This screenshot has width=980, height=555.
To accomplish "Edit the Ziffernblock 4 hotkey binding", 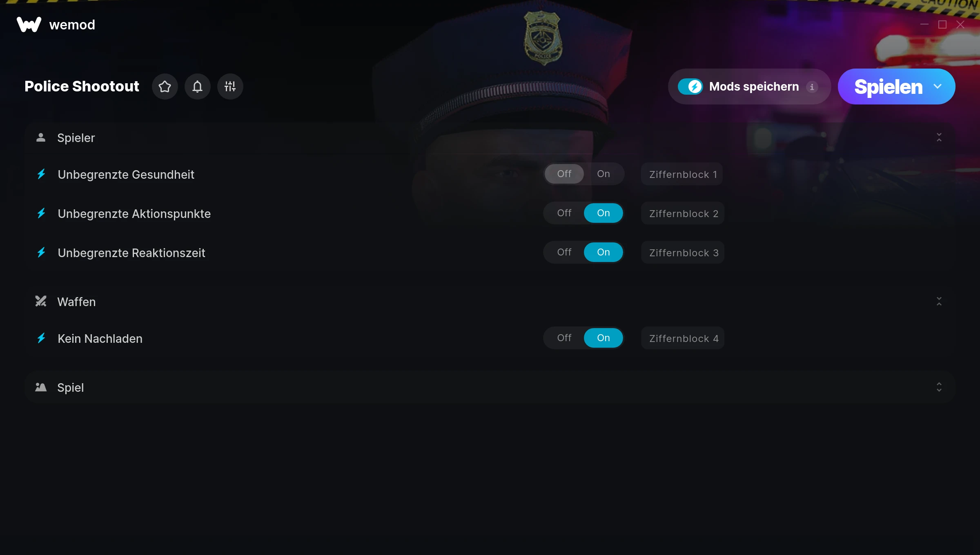I will pos(683,338).
